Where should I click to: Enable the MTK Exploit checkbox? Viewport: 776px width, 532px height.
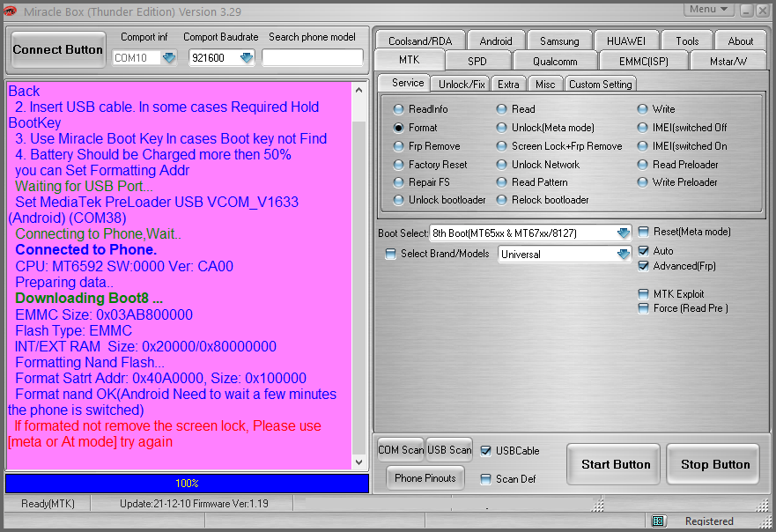[x=643, y=294]
